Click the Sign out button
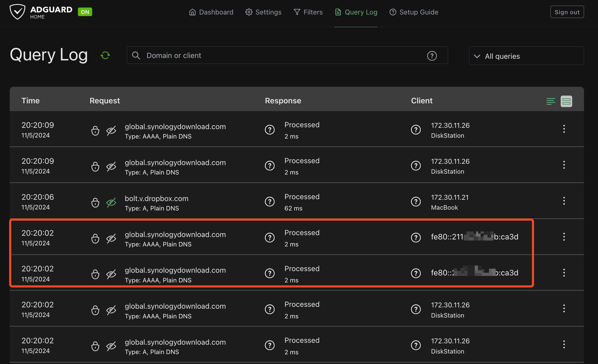This screenshot has height=364, width=598. point(567,12)
